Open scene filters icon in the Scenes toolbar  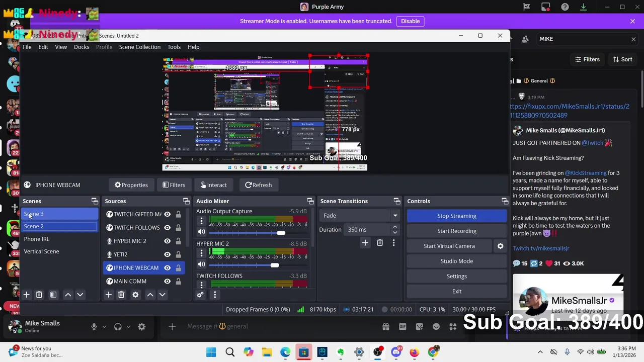(x=53, y=295)
